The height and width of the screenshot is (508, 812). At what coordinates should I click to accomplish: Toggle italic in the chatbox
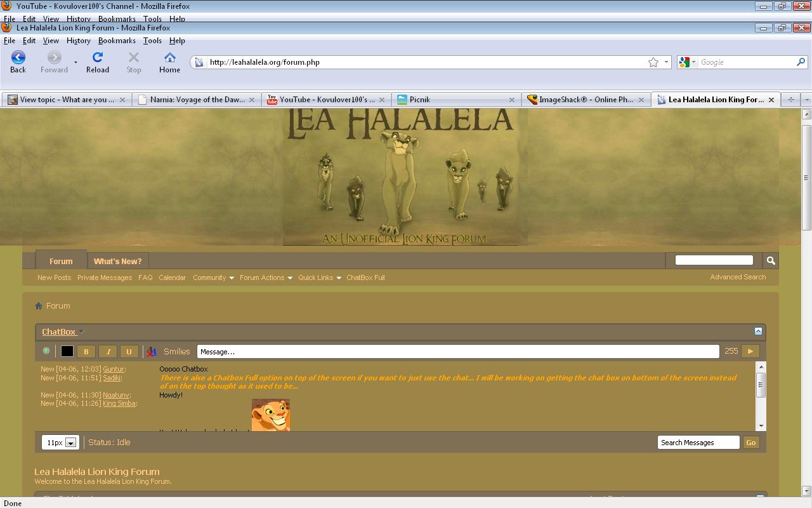[x=108, y=351]
